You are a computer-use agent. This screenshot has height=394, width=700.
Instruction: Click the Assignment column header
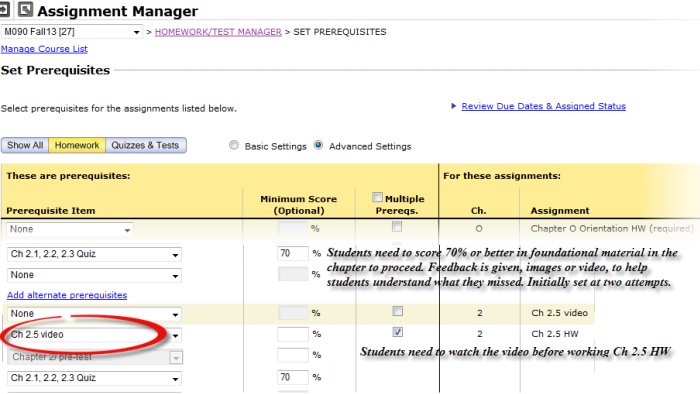pyautogui.click(x=560, y=211)
